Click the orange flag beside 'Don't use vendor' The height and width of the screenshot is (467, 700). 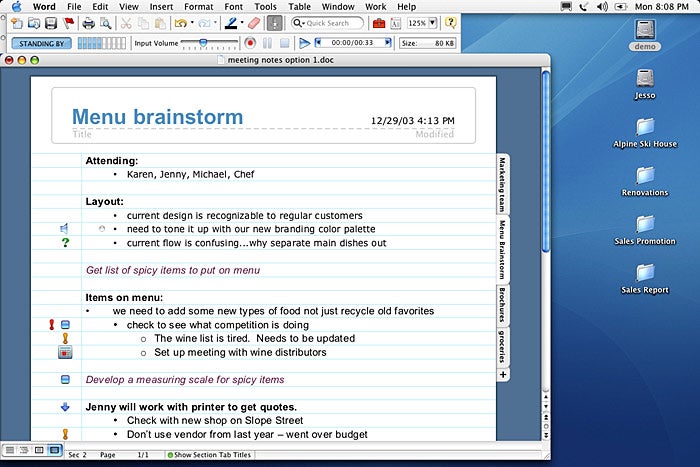(65, 434)
